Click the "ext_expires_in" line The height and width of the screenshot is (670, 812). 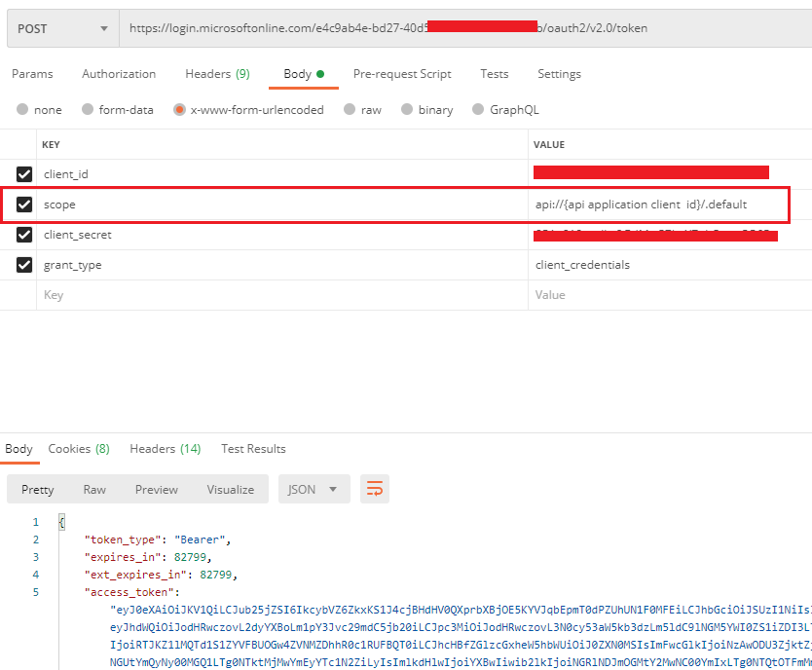(x=161, y=575)
